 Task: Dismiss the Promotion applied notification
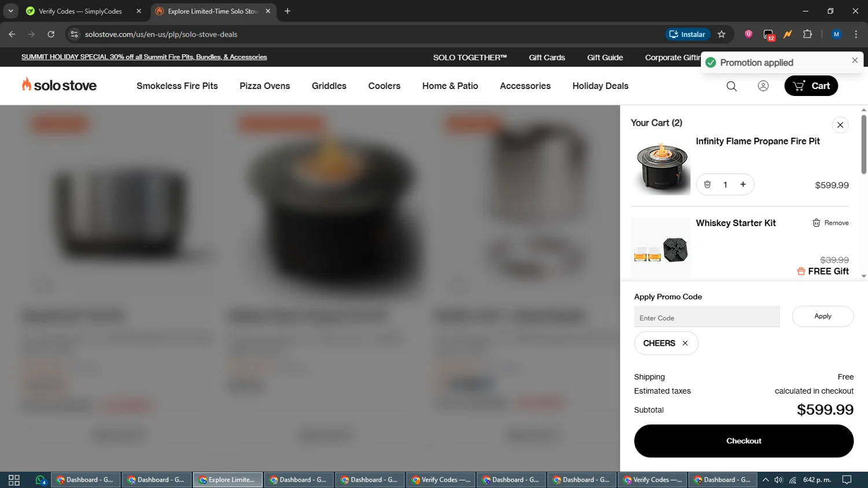[855, 61]
